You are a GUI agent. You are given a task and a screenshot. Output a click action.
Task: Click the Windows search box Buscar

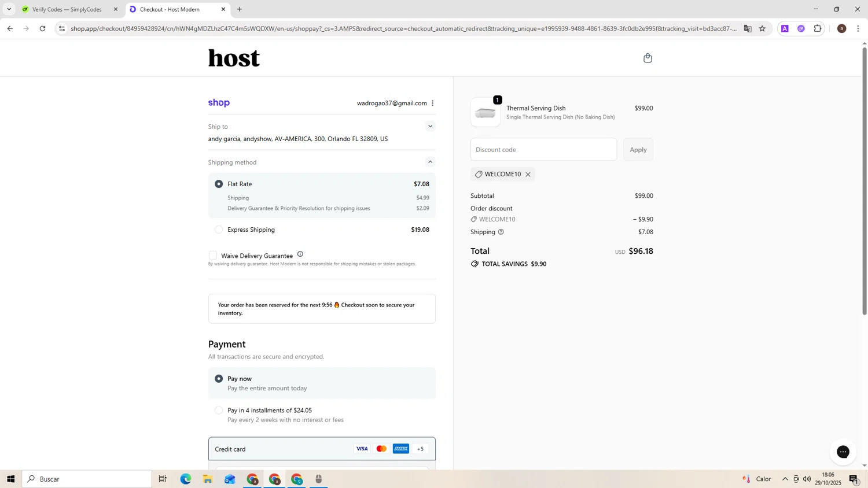click(x=87, y=479)
